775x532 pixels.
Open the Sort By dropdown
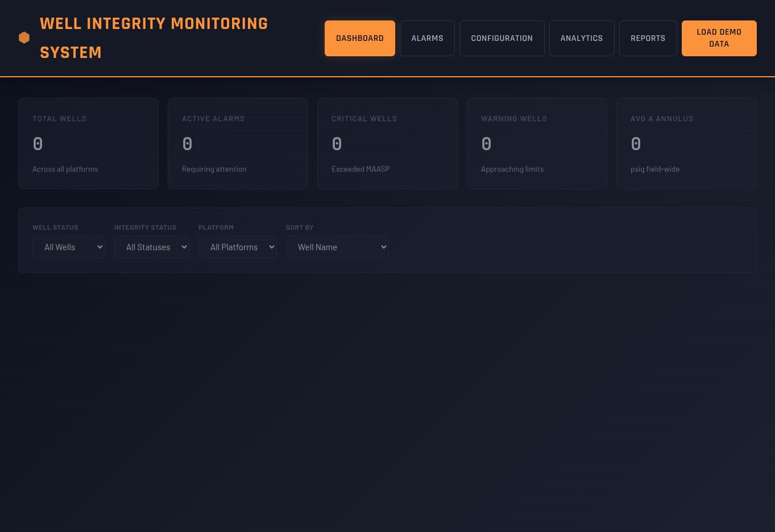pos(337,247)
